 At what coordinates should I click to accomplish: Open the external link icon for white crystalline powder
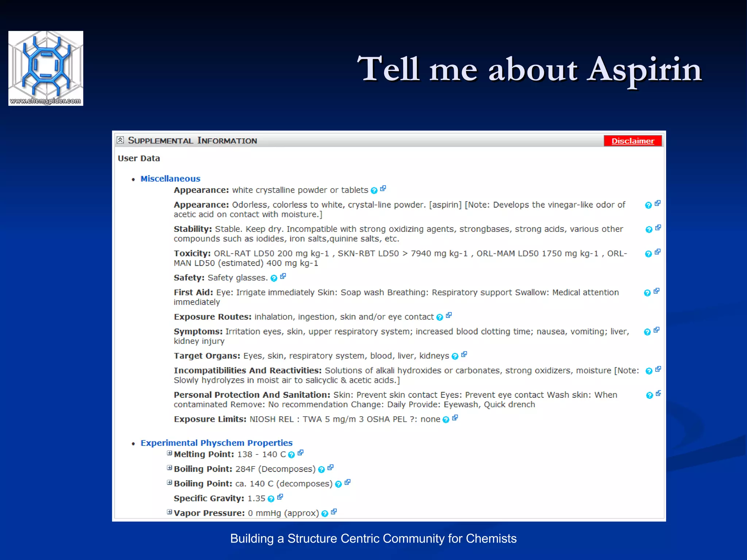tap(383, 188)
